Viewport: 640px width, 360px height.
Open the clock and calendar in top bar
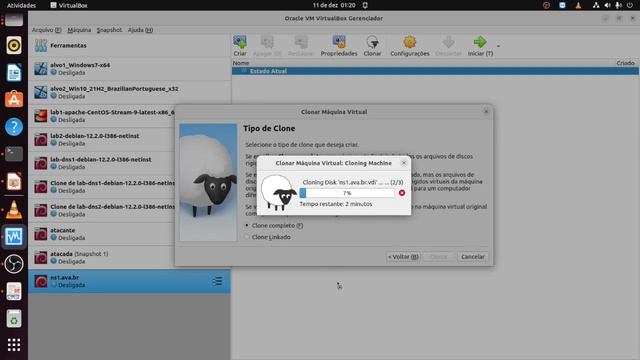[x=334, y=5]
